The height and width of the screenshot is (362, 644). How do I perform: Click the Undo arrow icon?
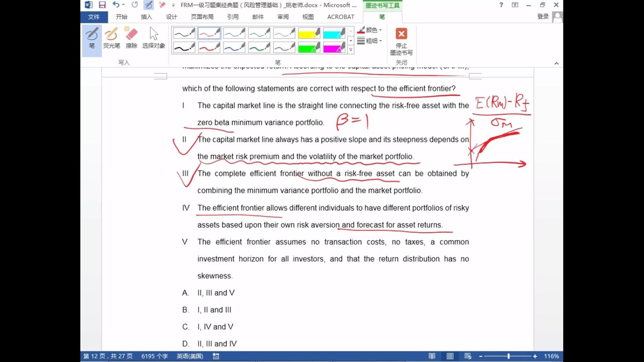(116, 5)
